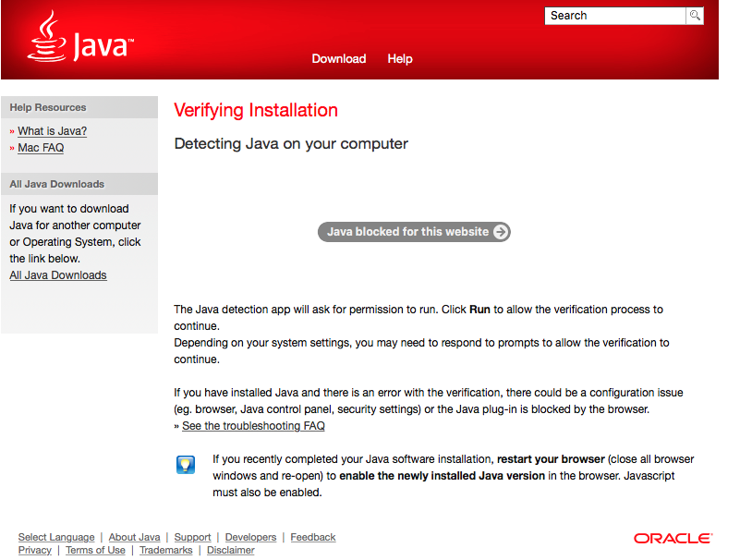Click the search magnifier icon
Viewport: 752px width, 560px height.
pyautogui.click(x=695, y=16)
